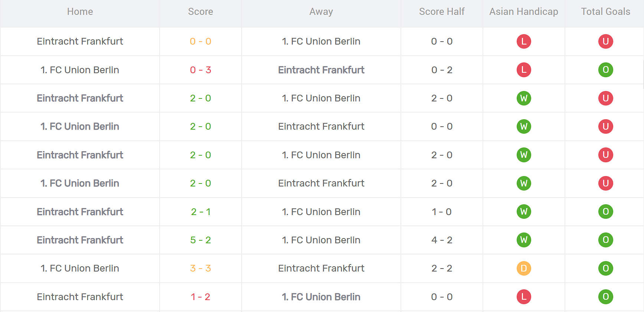Click the red L badge in the 1-2 row
Image resolution: width=644 pixels, height=312 pixels.
tap(524, 297)
